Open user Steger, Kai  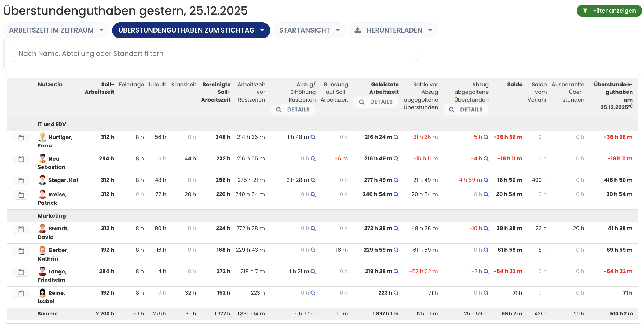pyautogui.click(x=63, y=180)
